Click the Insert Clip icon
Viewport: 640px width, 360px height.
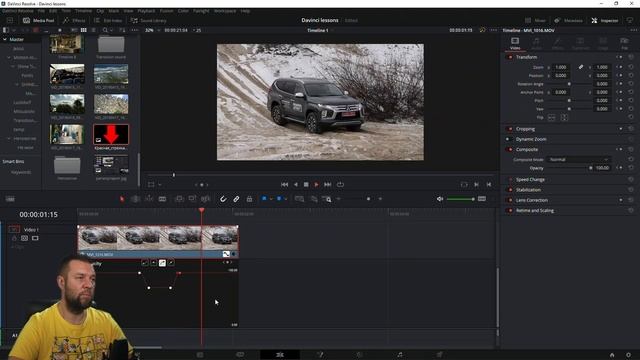[x=179, y=199]
